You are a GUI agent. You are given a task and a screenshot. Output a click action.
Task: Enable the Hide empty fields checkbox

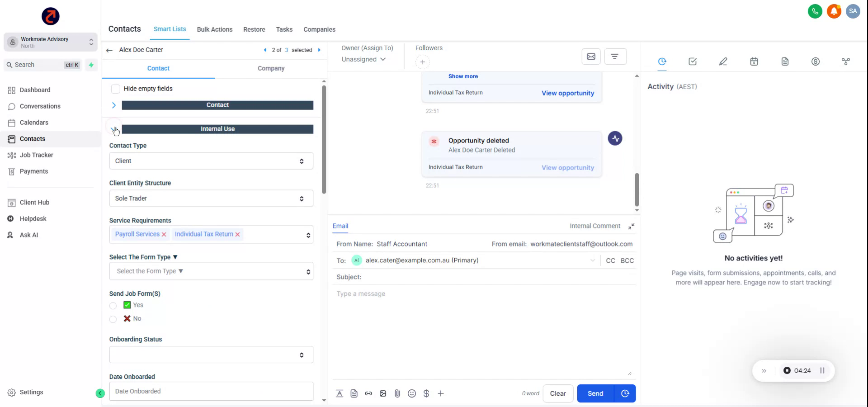pyautogui.click(x=116, y=89)
